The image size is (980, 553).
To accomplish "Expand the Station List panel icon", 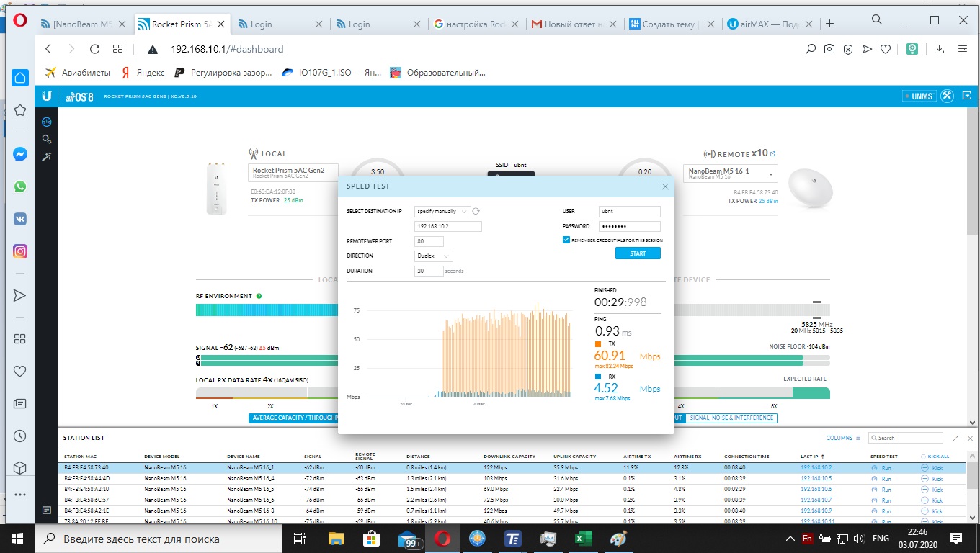I will [x=955, y=438].
